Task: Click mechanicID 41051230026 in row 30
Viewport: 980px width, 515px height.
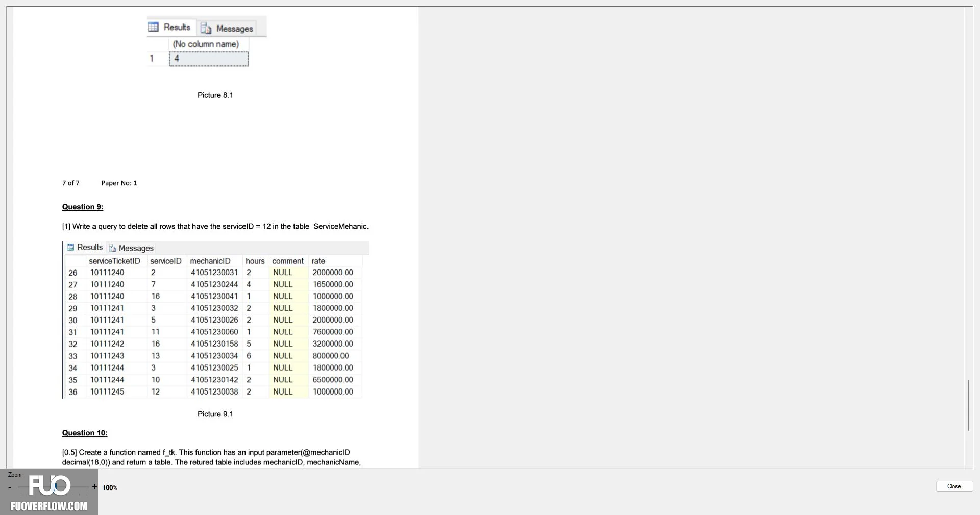Action: point(214,320)
